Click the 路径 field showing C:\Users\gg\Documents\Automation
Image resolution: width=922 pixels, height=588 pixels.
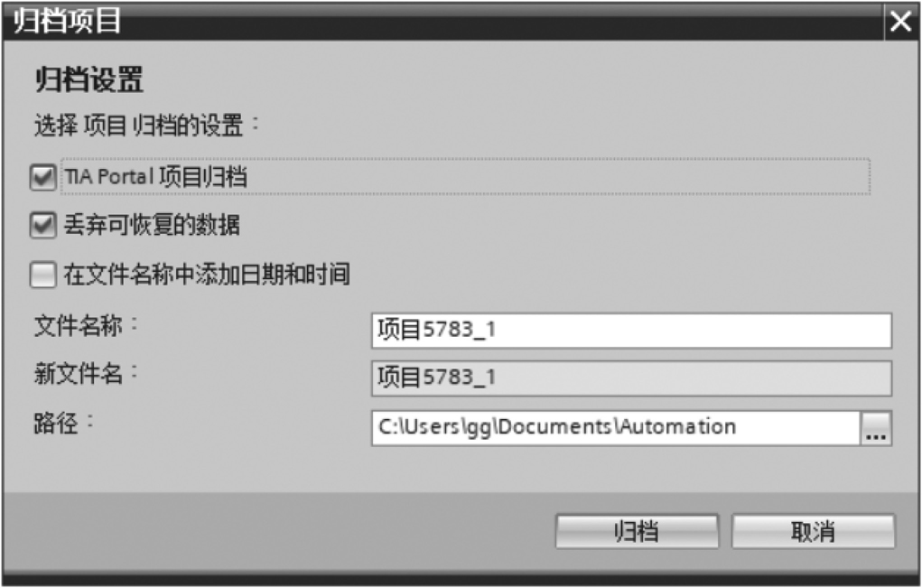[616, 428]
